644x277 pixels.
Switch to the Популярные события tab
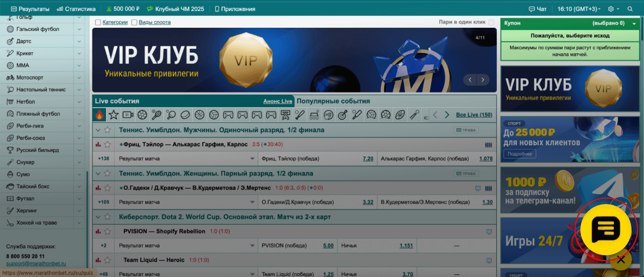[x=333, y=101]
